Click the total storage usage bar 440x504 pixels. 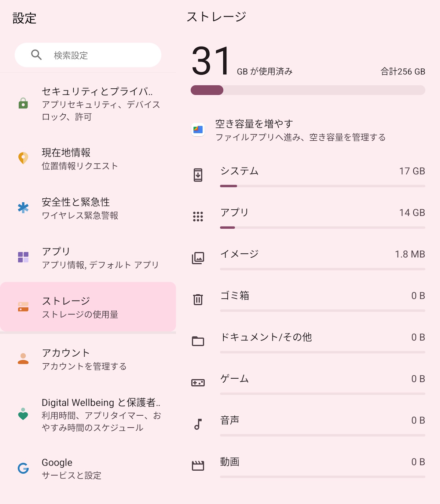pyautogui.click(x=308, y=90)
